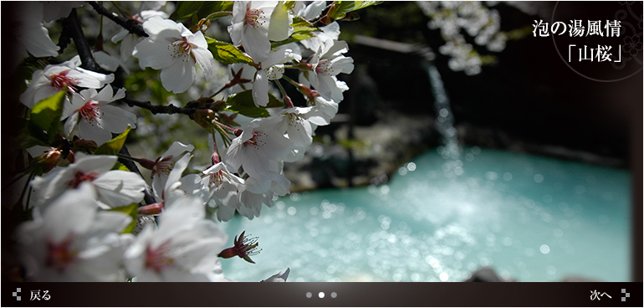Select the active second slide dot
644x308 pixels.
point(321,295)
